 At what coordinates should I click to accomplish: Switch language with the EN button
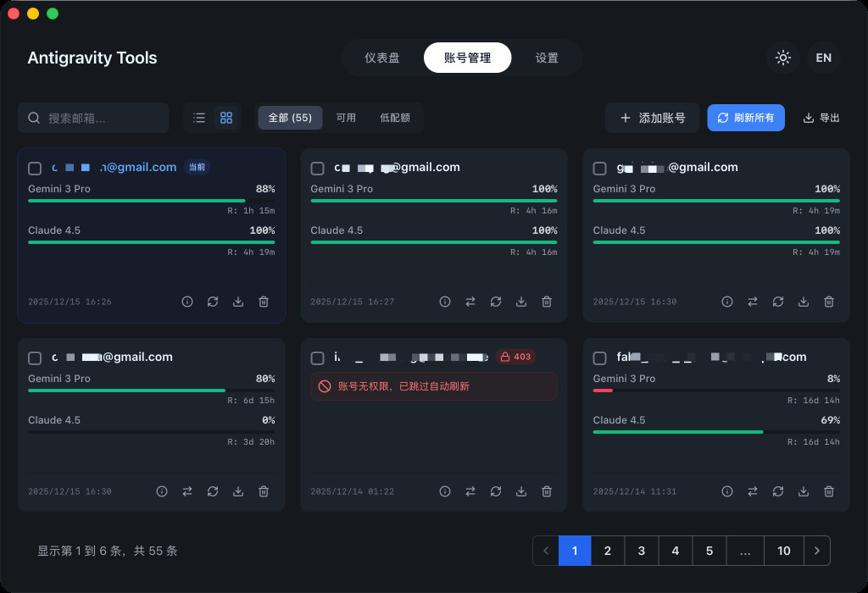[x=823, y=58]
